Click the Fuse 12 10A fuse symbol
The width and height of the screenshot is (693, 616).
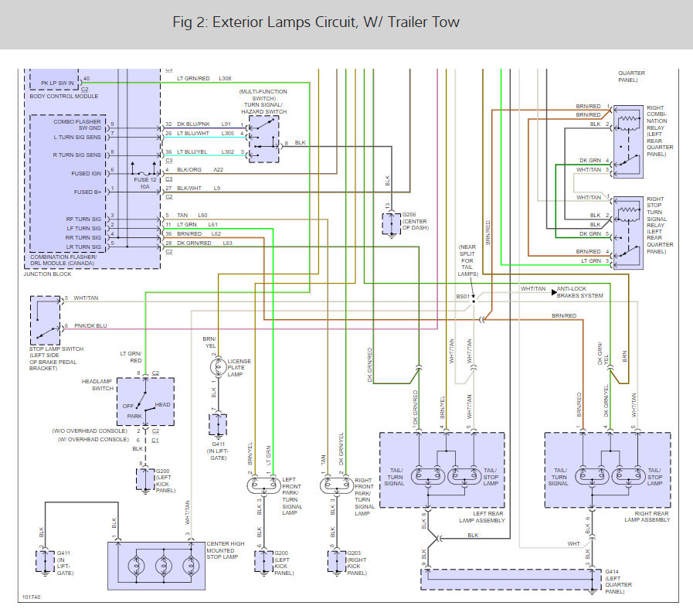[x=144, y=173]
